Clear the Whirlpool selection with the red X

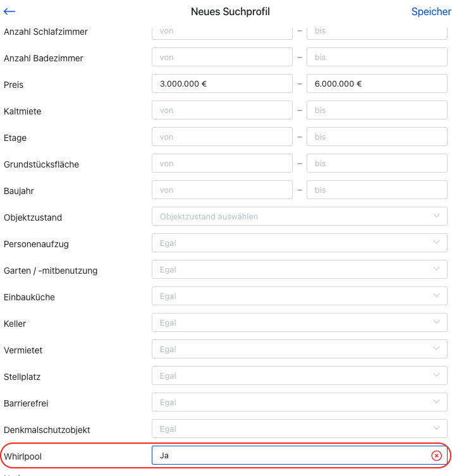pos(436,456)
